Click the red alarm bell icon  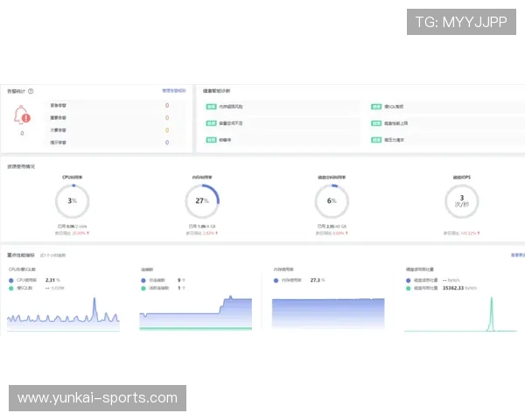(23, 115)
